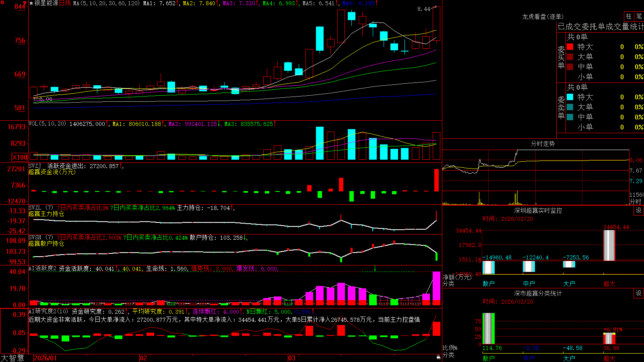Click the 超赢资金流(万元) label

tap(52, 172)
